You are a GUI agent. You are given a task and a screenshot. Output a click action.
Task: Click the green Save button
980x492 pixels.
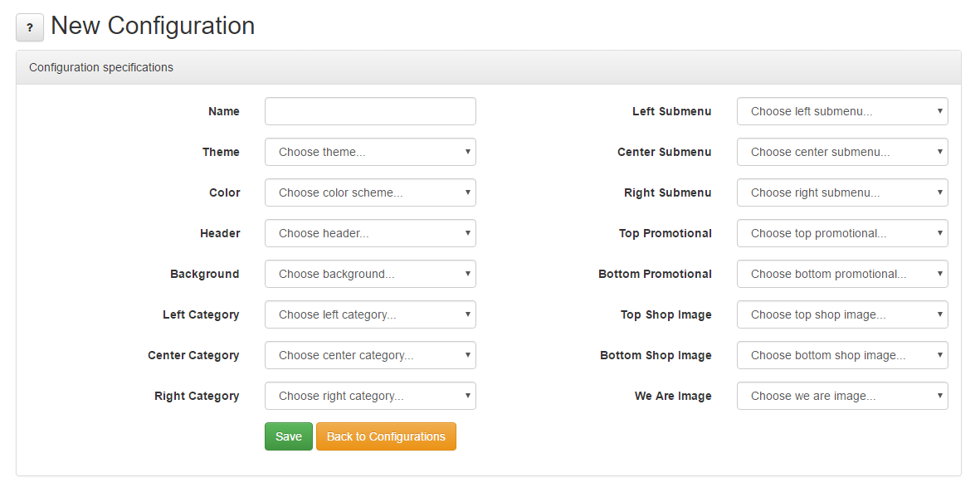(289, 436)
